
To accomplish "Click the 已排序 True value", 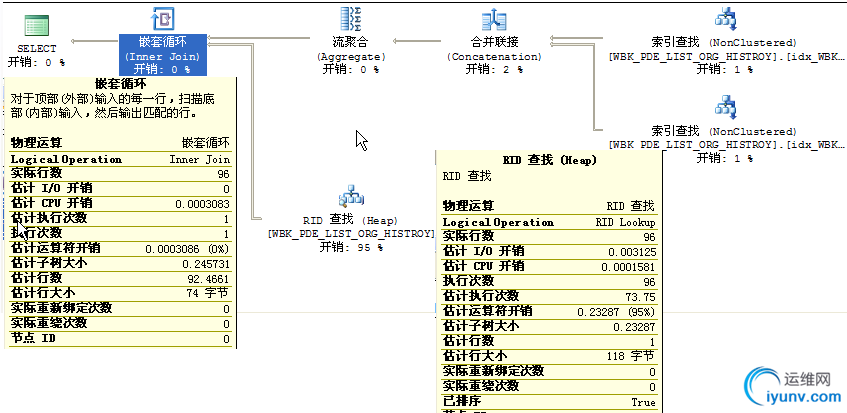I will [x=643, y=402].
